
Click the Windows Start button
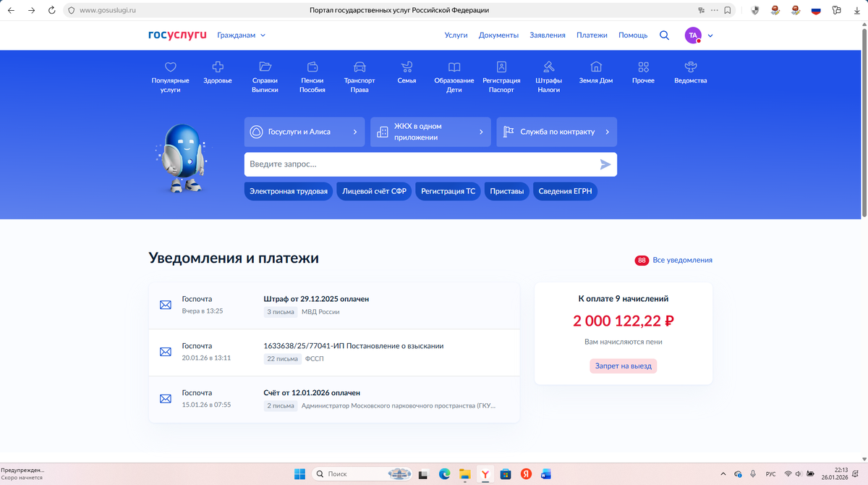299,474
